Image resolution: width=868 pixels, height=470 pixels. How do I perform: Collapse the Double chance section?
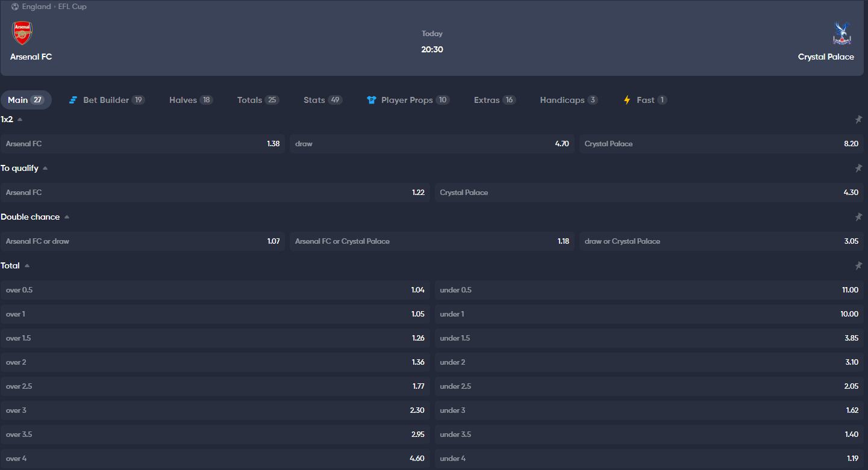point(67,217)
